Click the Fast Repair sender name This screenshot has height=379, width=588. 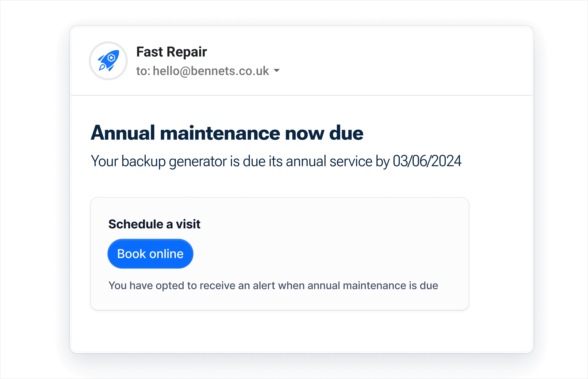[171, 52]
